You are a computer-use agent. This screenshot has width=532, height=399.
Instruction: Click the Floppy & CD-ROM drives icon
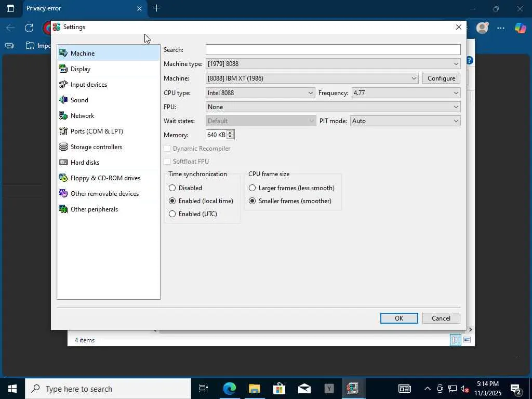point(63,178)
